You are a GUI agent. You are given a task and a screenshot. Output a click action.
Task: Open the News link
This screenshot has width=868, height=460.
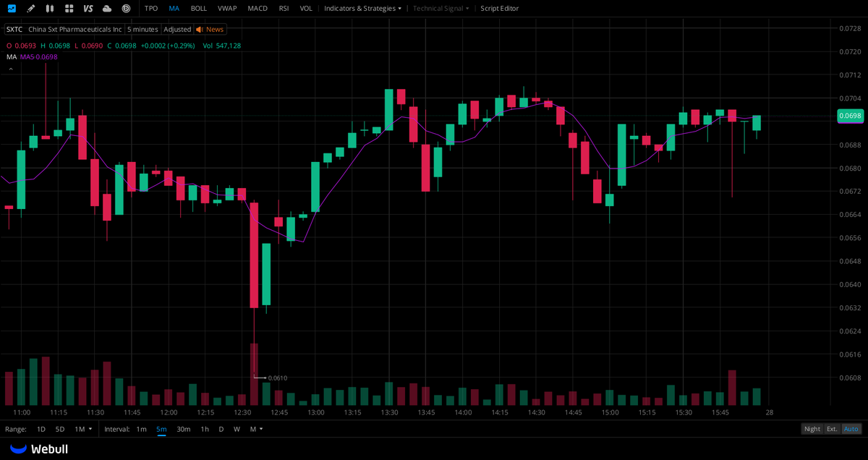pyautogui.click(x=215, y=30)
